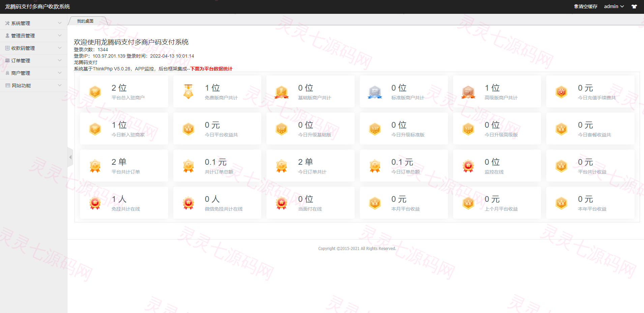The image size is (644, 313).
Task: Click the 上个月平台收益 label
Action: 501,209
